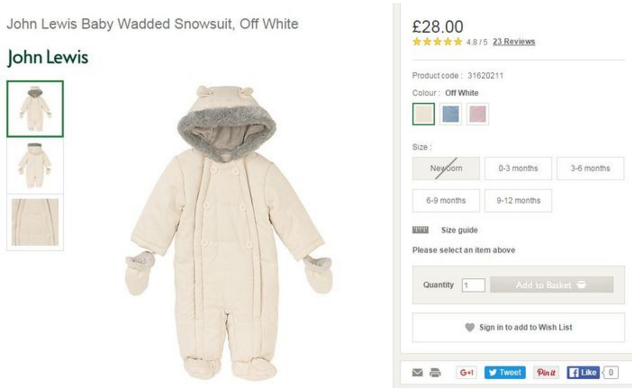Click the Quantity input field
This screenshot has width=632, height=389.
tap(473, 285)
